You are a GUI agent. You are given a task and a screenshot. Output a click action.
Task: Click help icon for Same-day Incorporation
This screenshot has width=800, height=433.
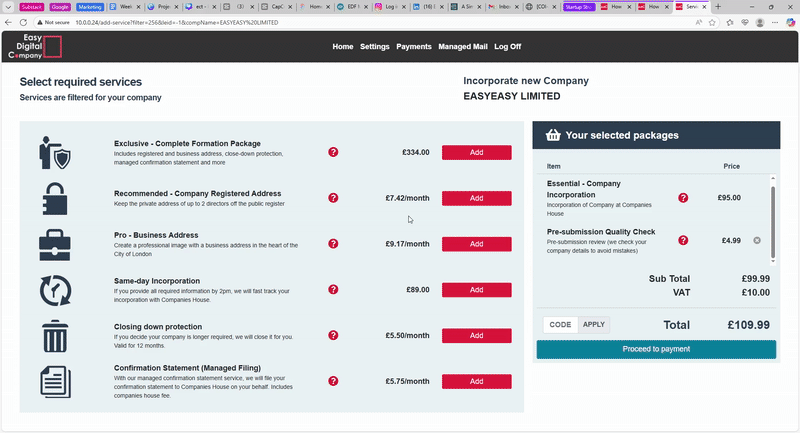(x=333, y=290)
